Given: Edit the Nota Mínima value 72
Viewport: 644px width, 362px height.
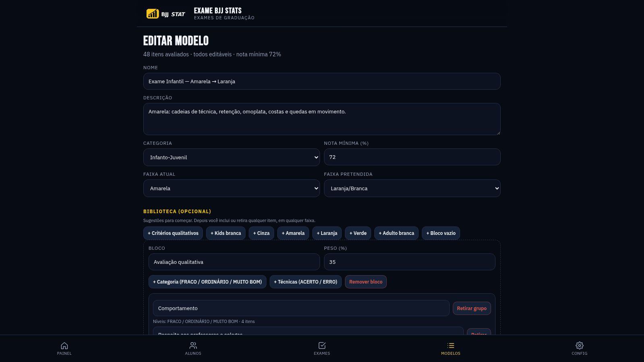Looking at the screenshot, I should click(x=412, y=157).
